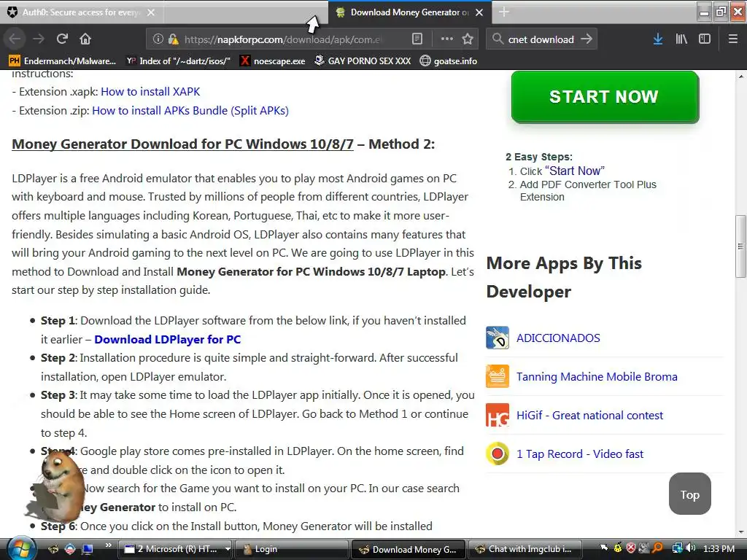This screenshot has width=747, height=560.
Task: Click the padlock warning icon
Action: tap(174, 39)
